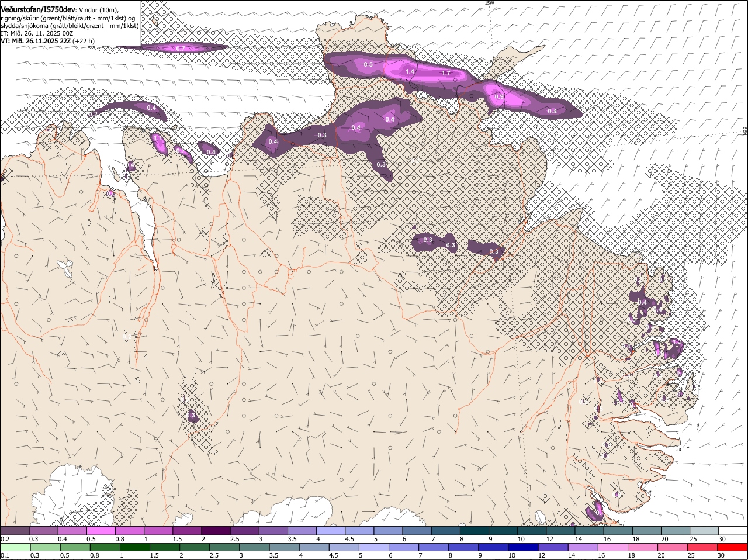Click upper legend dark mauve swatch labeled 0.2
748x560 pixels.
point(15,530)
